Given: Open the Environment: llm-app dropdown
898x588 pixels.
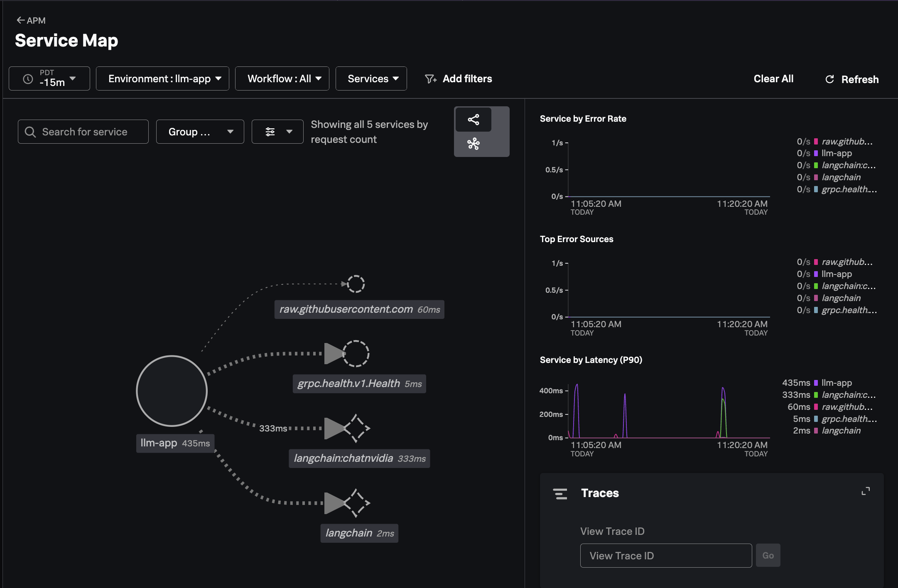Looking at the screenshot, I should coord(162,78).
